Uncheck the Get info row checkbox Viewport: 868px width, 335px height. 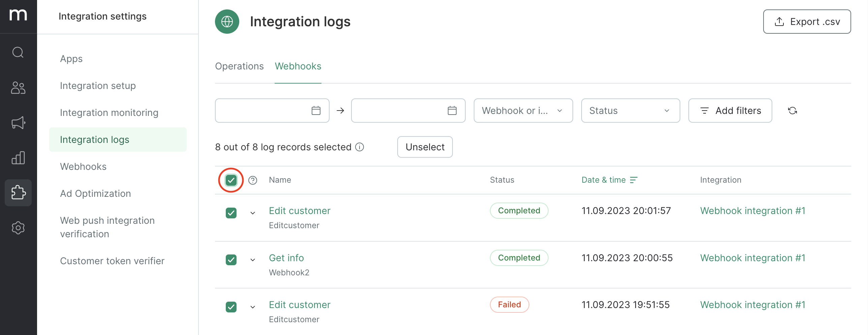[x=231, y=260]
